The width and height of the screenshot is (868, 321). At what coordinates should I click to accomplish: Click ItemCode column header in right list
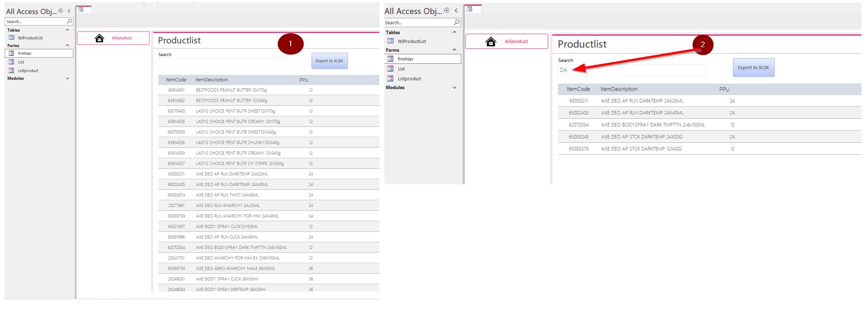coord(578,89)
